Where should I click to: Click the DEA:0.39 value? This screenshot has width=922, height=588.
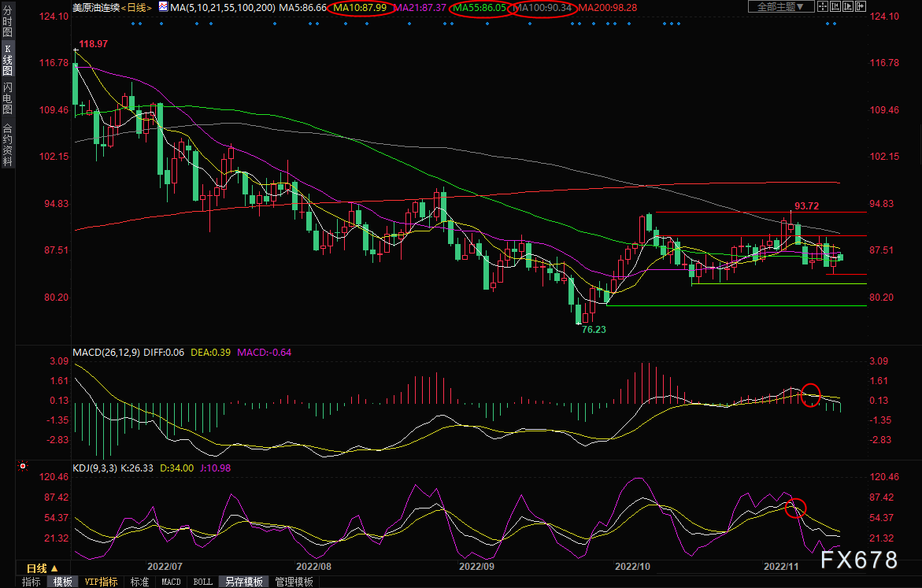[x=210, y=352]
